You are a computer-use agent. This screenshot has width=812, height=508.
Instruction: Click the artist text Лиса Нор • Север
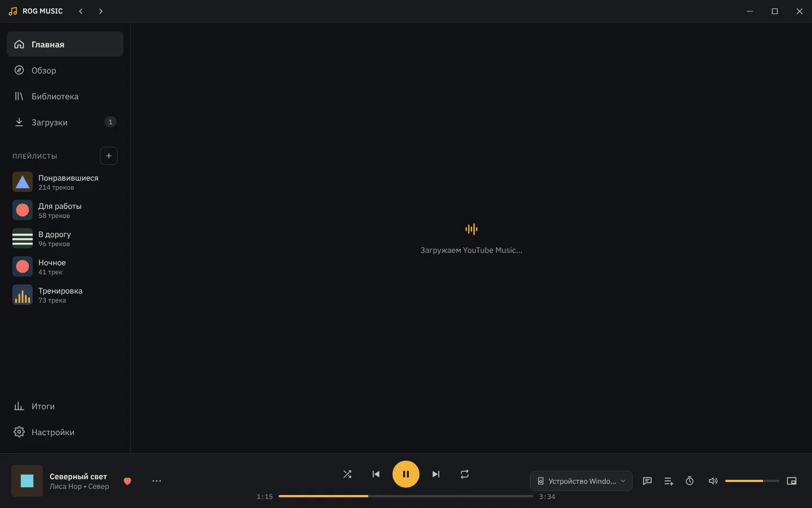80,487
